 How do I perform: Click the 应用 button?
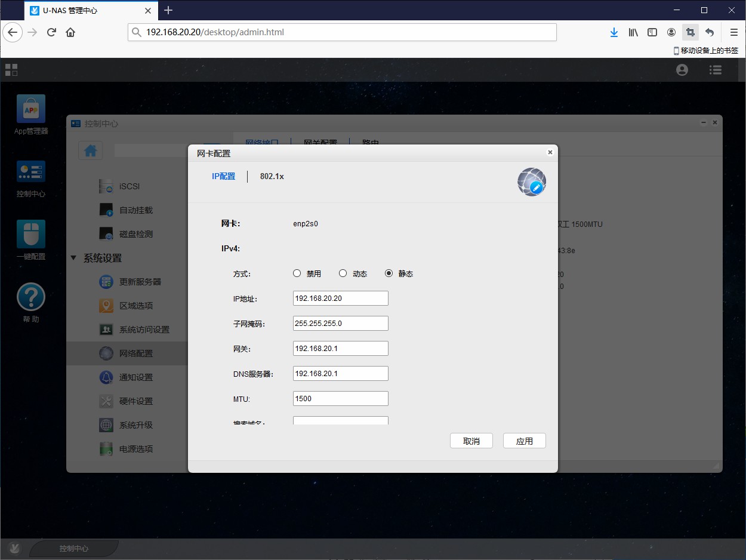click(524, 441)
